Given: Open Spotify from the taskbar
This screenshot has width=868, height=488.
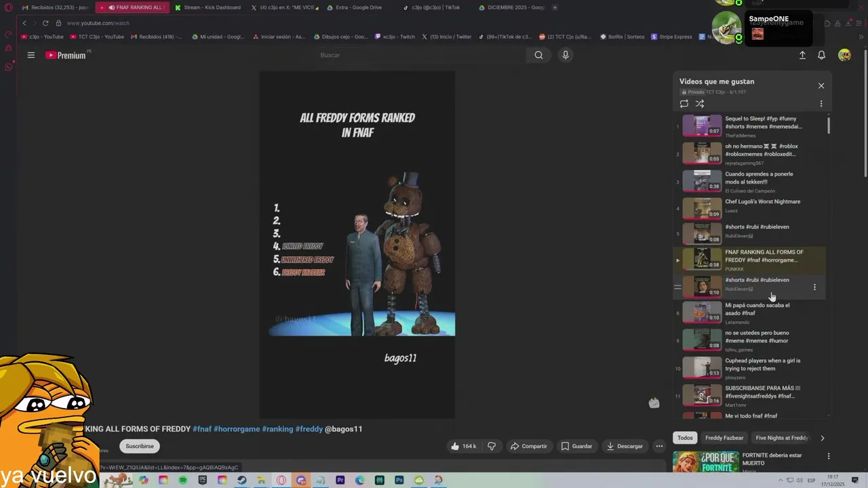Looking at the screenshot, I should 183,480.
